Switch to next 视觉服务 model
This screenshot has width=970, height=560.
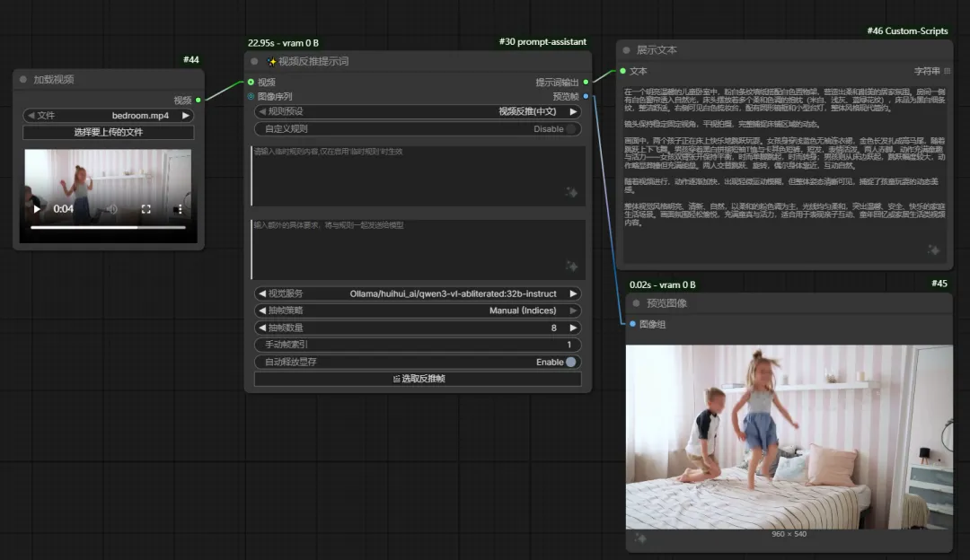click(x=573, y=293)
